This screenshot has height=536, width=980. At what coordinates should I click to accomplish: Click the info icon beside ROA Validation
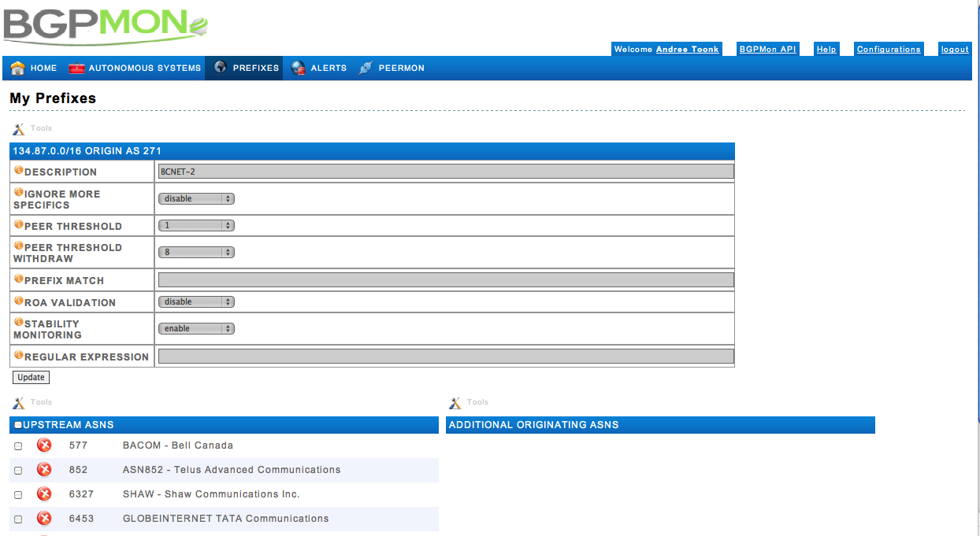click(x=19, y=301)
